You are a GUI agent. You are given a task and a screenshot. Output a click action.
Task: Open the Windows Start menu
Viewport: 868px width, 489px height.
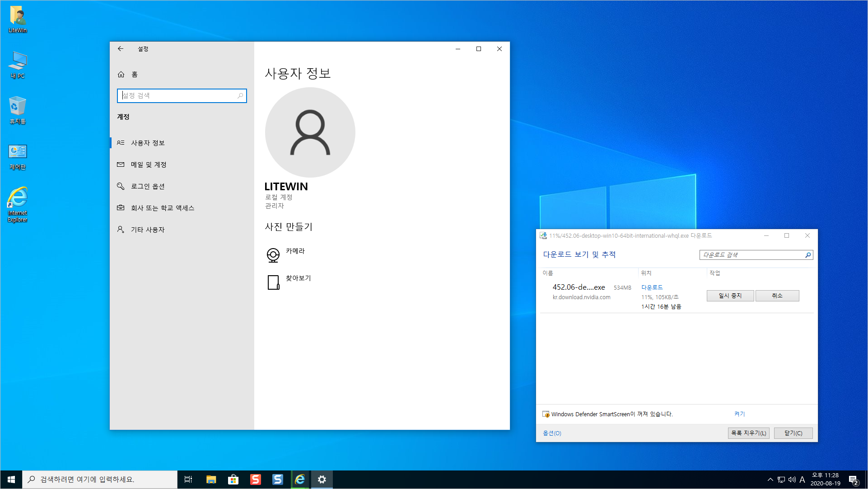click(11, 480)
